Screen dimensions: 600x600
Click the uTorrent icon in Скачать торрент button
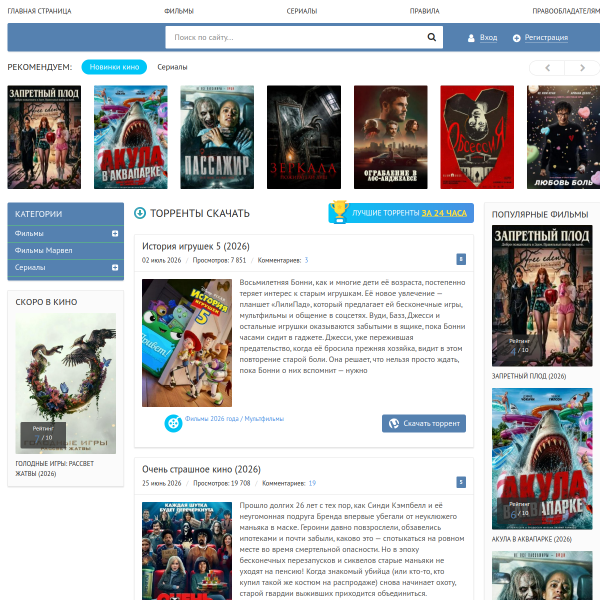click(394, 424)
